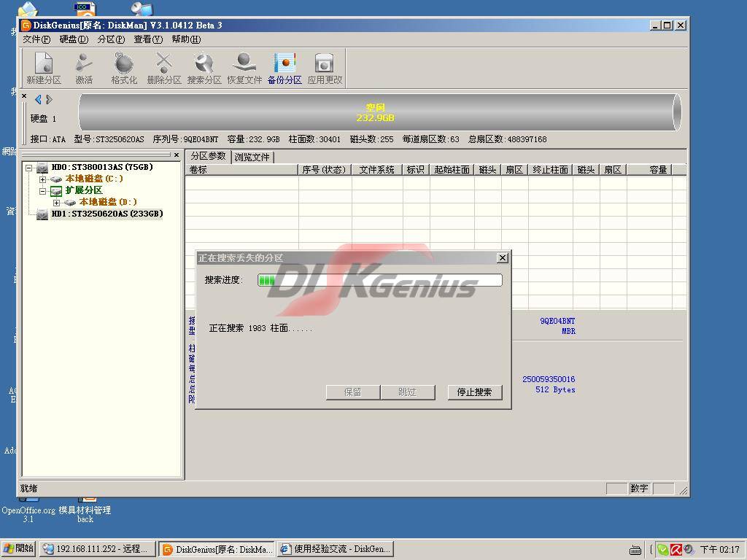Switch to the 分区参数 tab

pyautogui.click(x=208, y=156)
